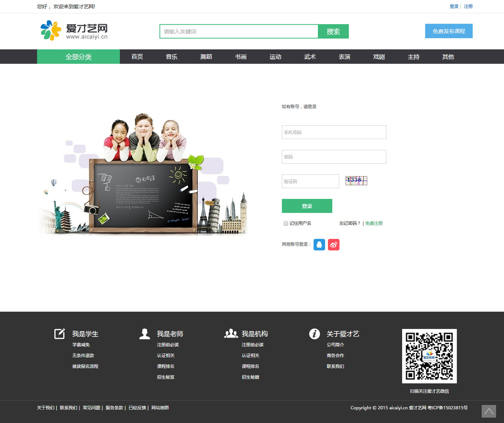Click the 免费注册 link
This screenshot has width=504, height=423.
(374, 223)
